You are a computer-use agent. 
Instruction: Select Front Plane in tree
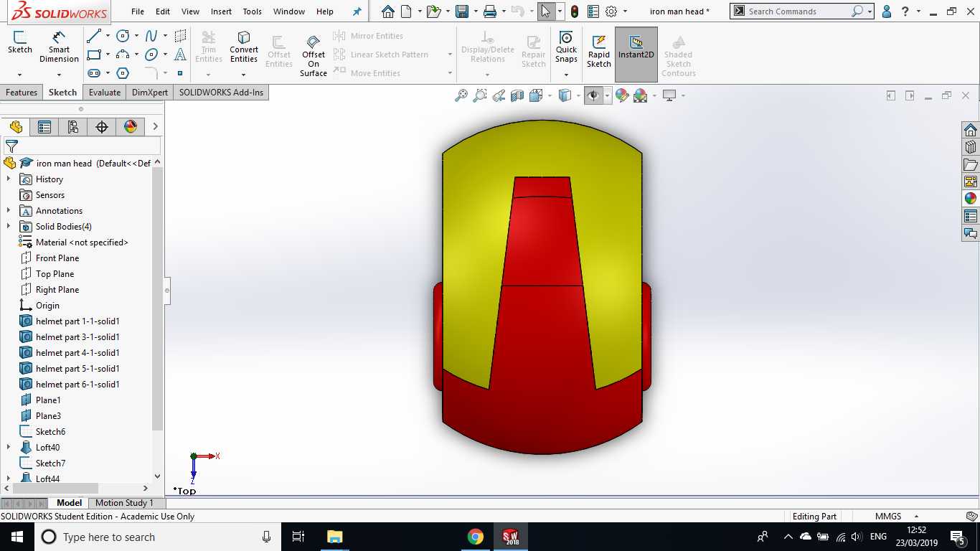pos(57,258)
